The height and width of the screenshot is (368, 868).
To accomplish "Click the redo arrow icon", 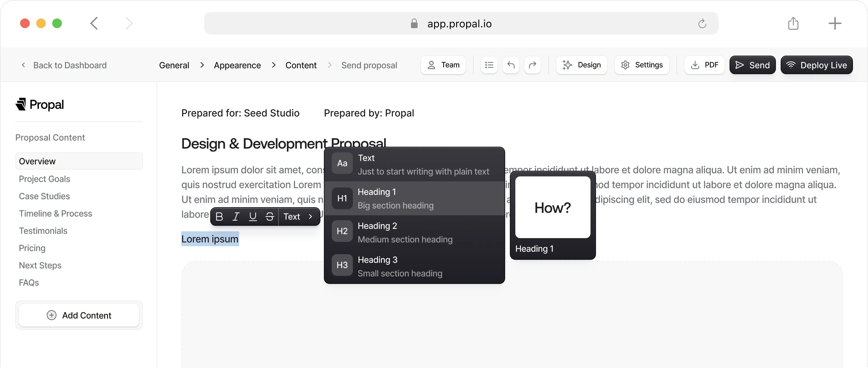I will click(532, 65).
